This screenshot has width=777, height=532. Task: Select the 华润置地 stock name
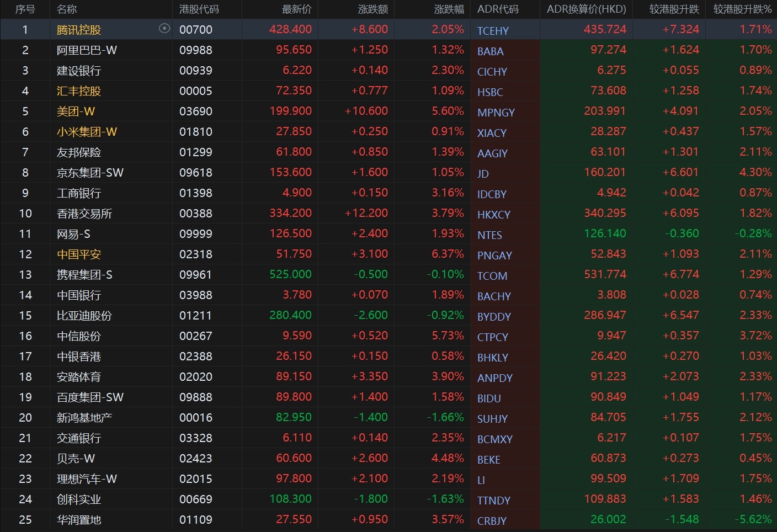pos(78,520)
